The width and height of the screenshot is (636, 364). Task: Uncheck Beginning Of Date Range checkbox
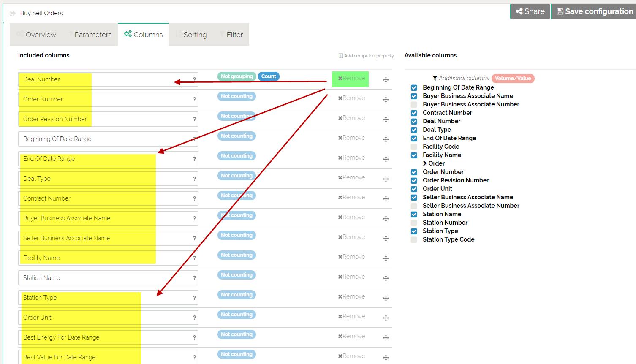click(414, 87)
